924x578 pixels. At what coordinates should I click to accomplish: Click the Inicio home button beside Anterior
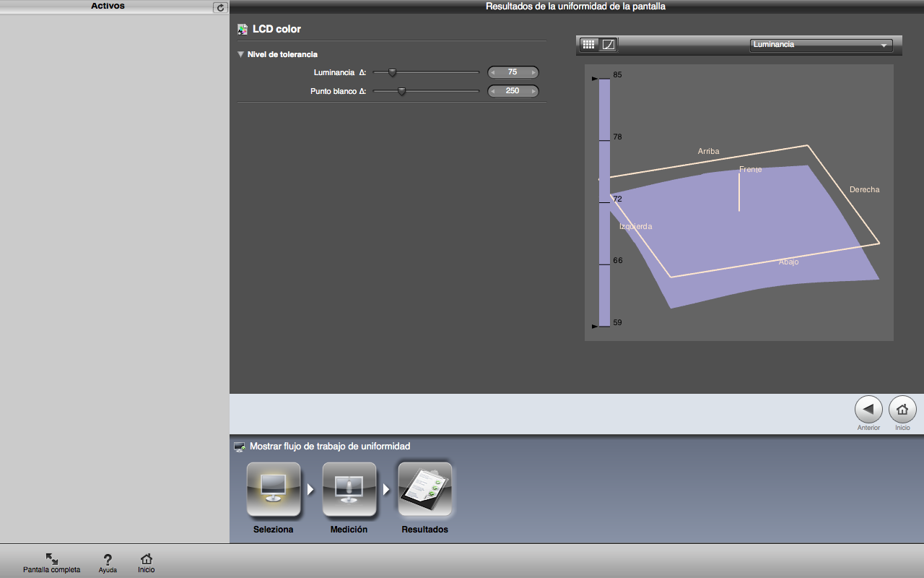coord(902,410)
